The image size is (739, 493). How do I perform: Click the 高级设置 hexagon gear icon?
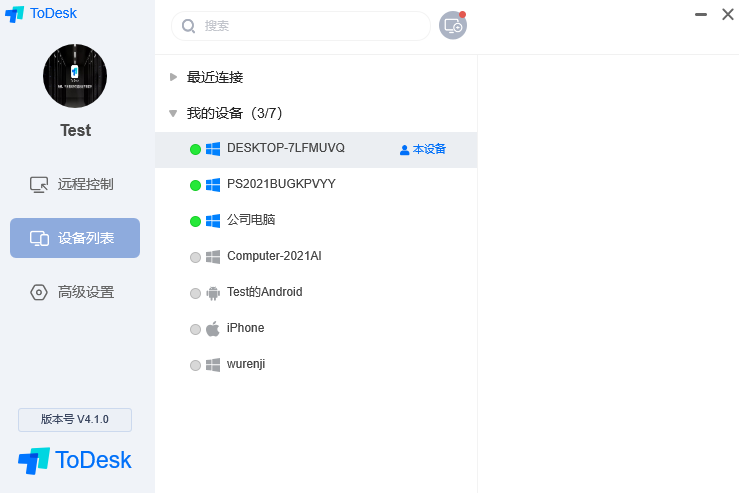click(x=39, y=292)
